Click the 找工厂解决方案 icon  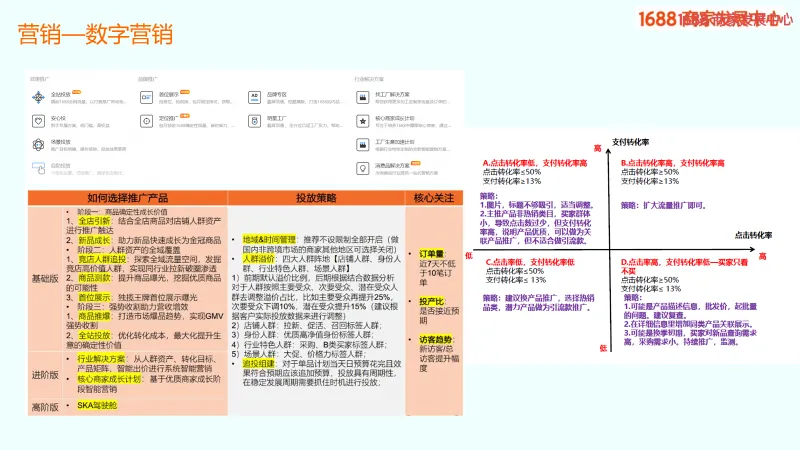coord(363,97)
